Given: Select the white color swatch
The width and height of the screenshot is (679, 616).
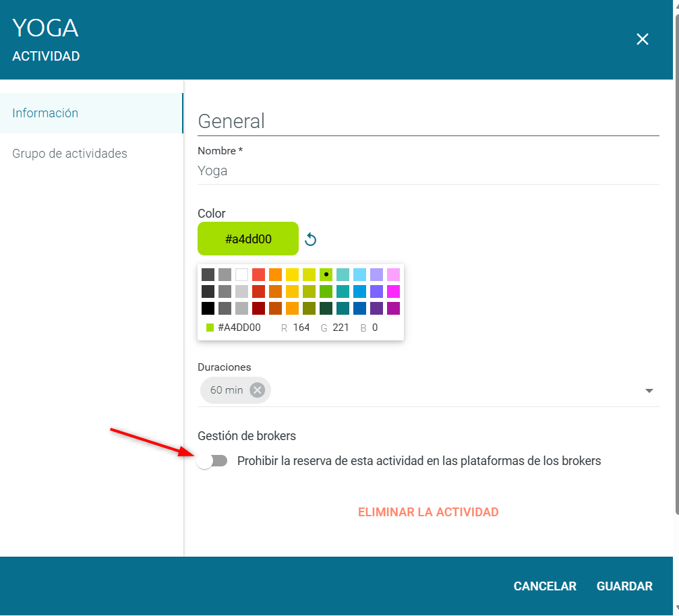Looking at the screenshot, I should point(241,275).
